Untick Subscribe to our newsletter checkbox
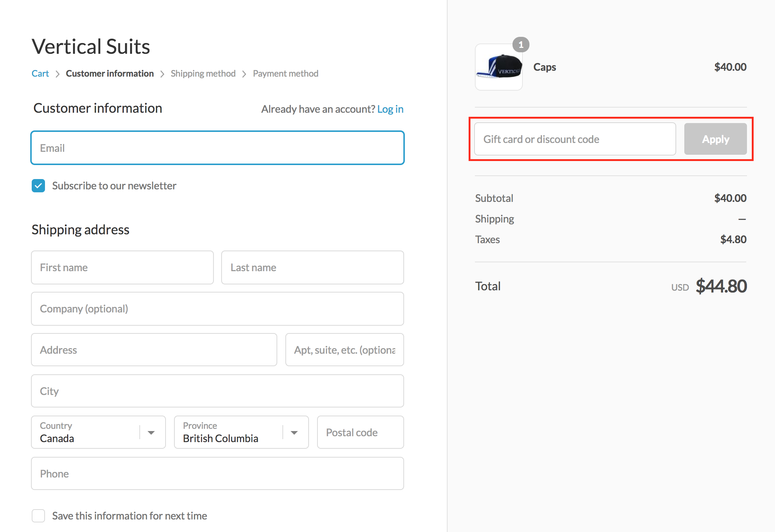This screenshot has height=532, width=775. click(38, 186)
